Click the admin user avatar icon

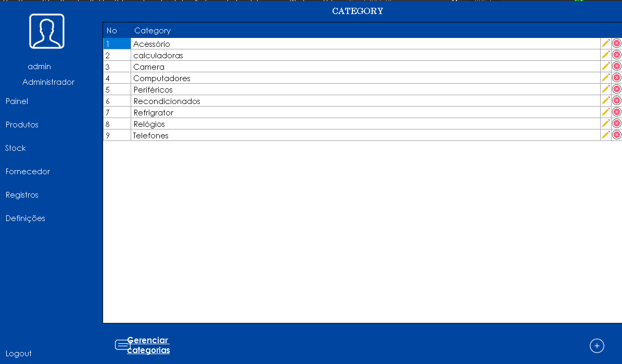click(x=47, y=31)
